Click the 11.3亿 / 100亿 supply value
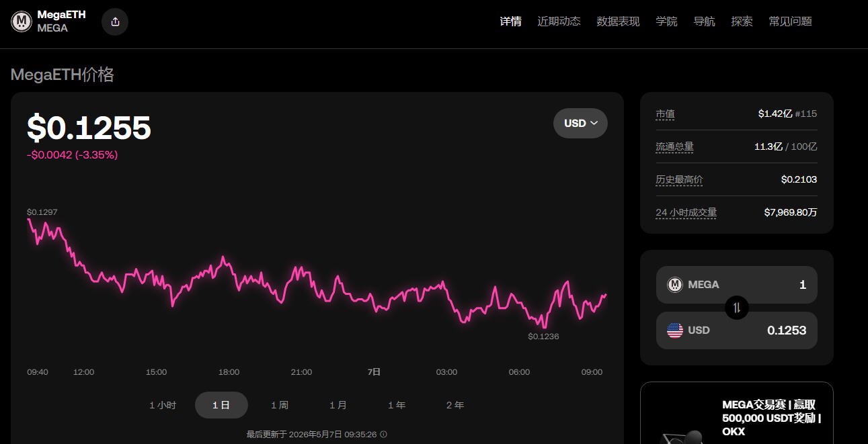The height and width of the screenshot is (444, 868). click(786, 146)
